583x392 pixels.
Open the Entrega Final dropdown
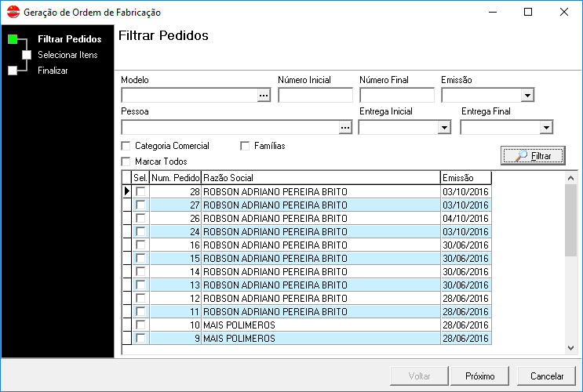pyautogui.click(x=546, y=128)
